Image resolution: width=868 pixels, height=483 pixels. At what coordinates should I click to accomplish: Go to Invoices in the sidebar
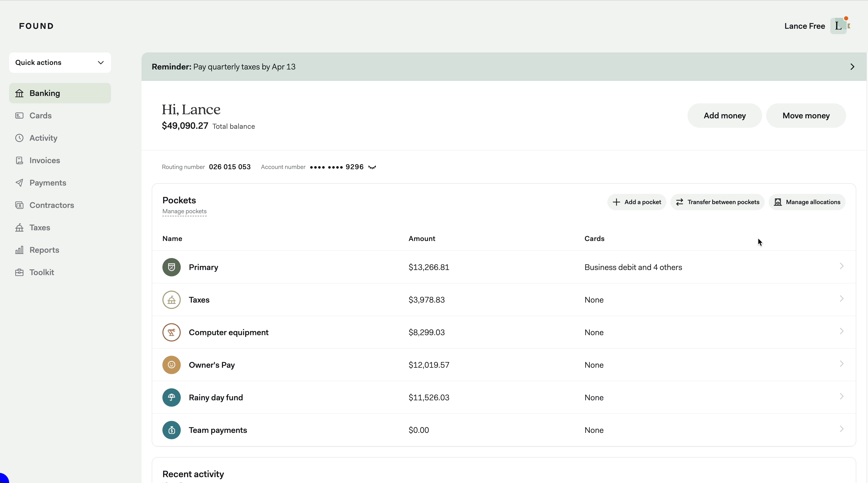pos(45,160)
